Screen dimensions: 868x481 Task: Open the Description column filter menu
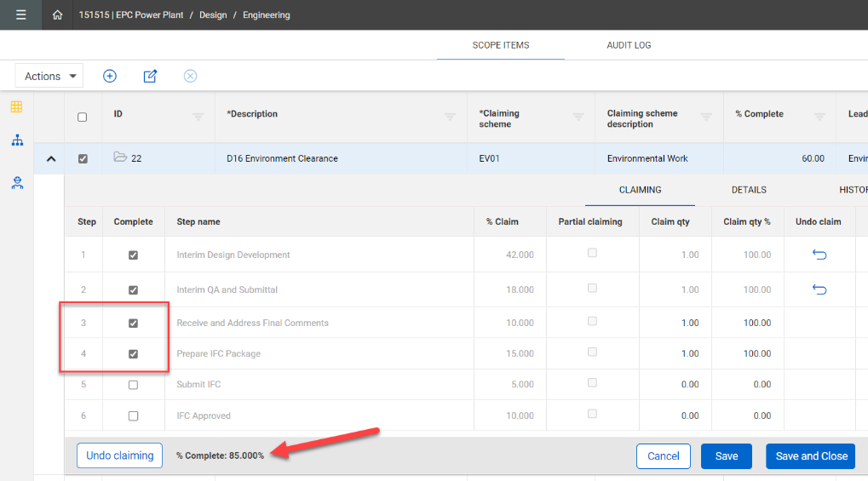[x=450, y=117]
